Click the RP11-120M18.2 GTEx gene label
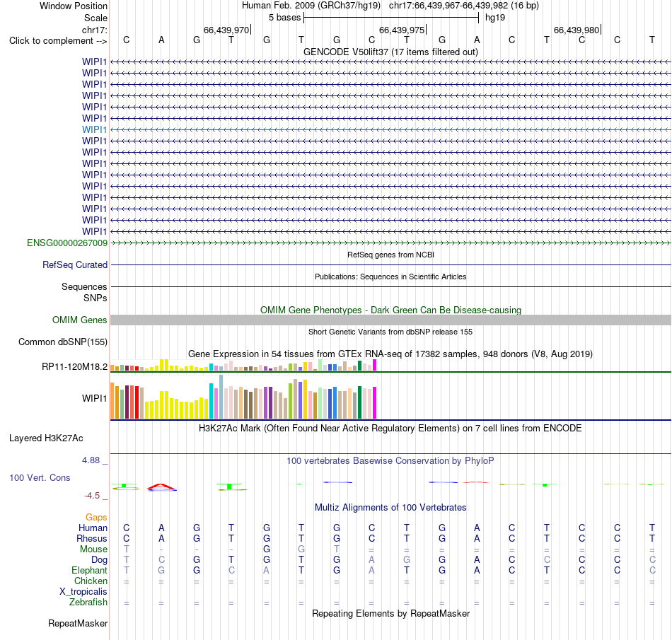Screen dimensions: 672x640 coord(74,367)
